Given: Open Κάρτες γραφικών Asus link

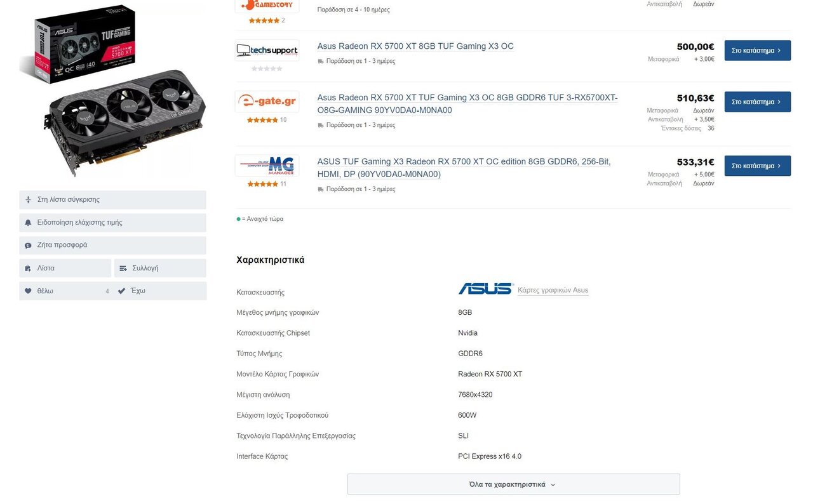Looking at the screenshot, I should 553,290.
